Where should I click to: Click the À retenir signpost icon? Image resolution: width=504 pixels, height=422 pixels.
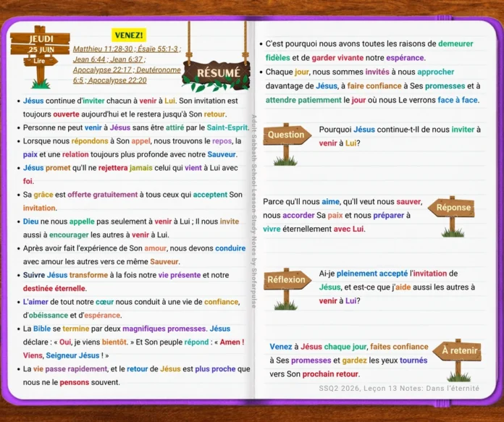pos(458,360)
